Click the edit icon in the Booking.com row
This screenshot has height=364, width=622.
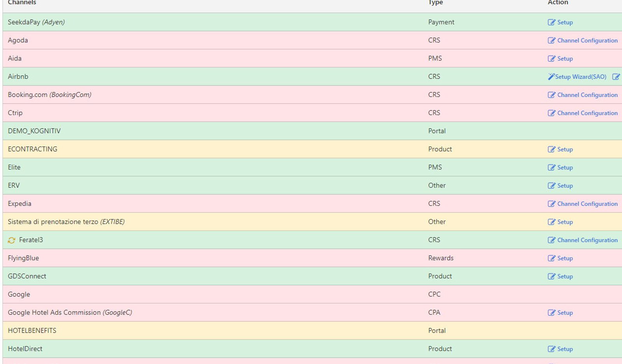coord(551,95)
